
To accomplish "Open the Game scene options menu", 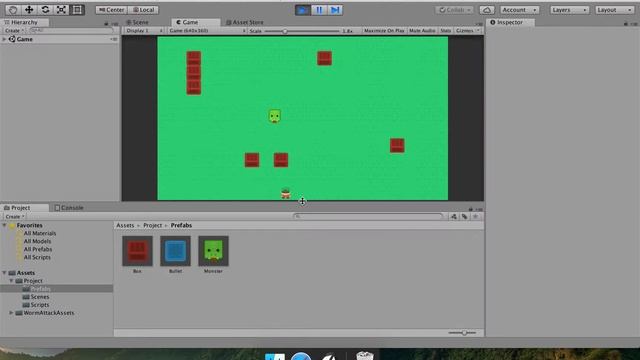I will point(113,39).
